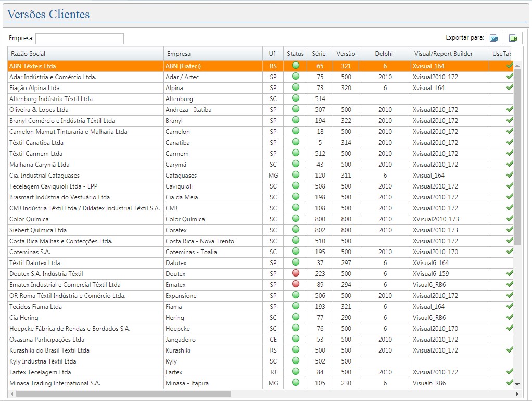Click the vertical scrollbar up arrow
The width and height of the screenshot is (532, 401).
(517, 65)
